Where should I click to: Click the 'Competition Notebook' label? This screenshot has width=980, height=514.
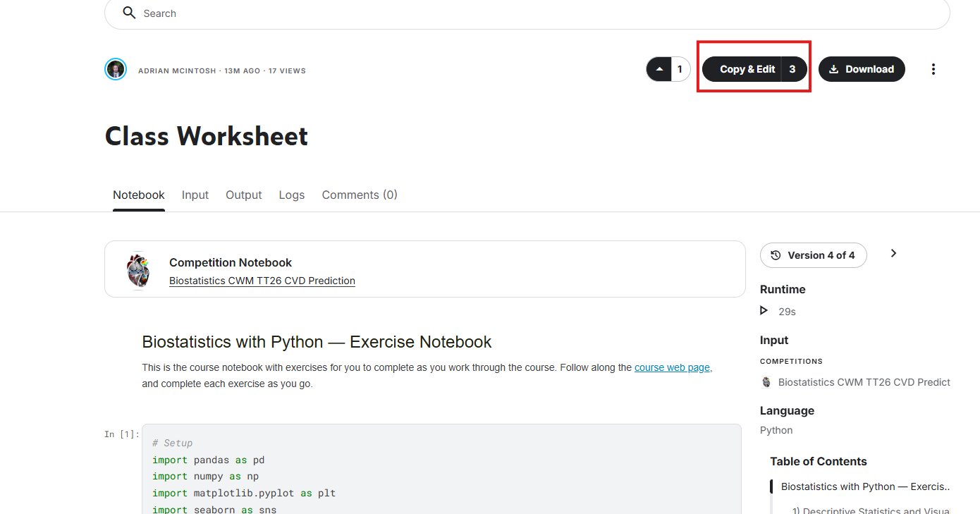[x=231, y=262]
